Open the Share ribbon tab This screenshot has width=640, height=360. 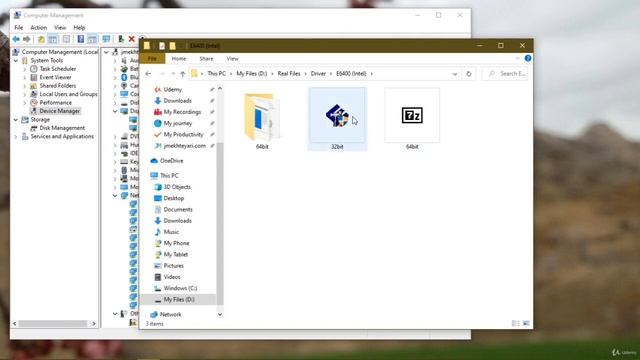206,59
